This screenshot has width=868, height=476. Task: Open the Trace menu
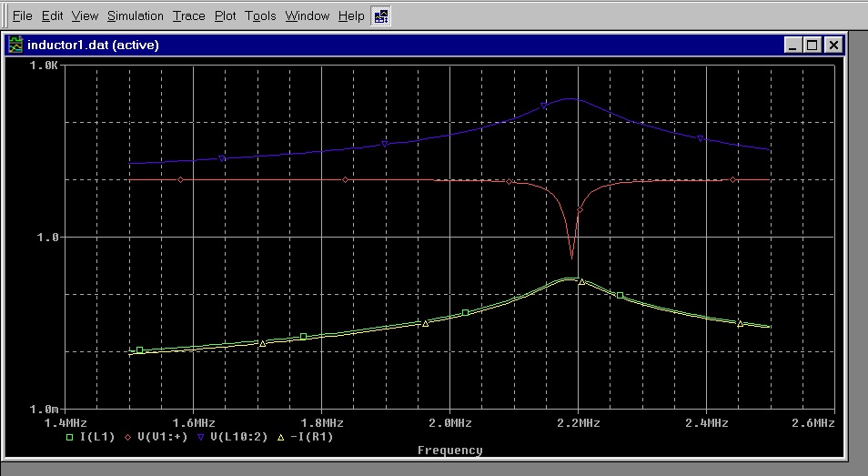pos(189,16)
